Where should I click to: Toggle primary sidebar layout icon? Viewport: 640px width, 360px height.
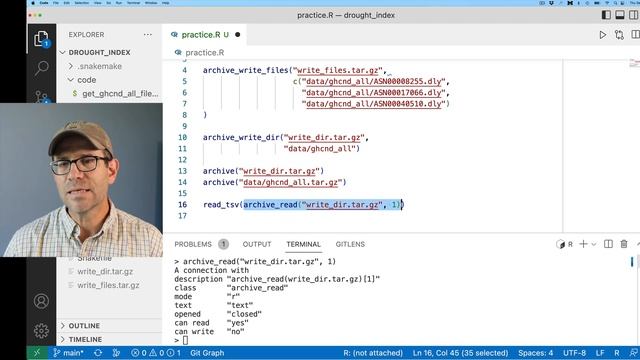(606, 15)
